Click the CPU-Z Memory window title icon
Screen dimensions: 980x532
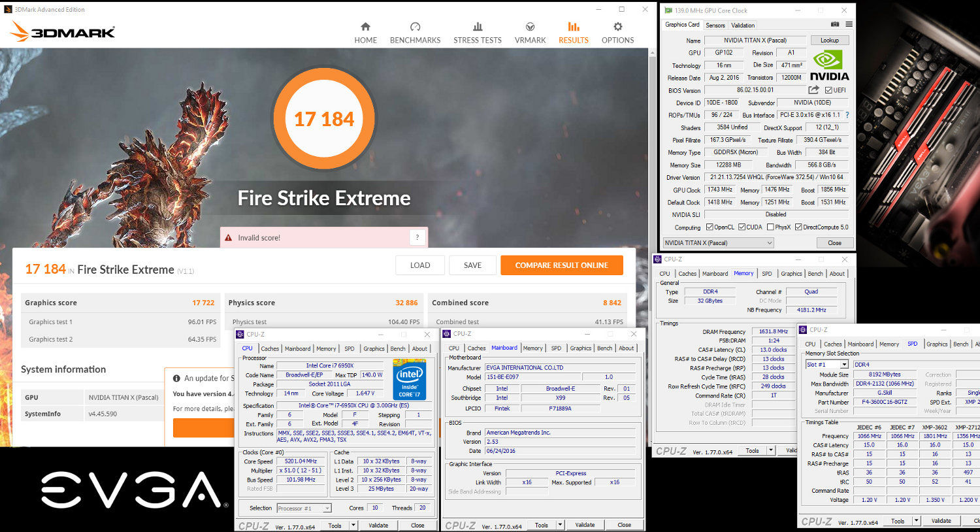pyautogui.click(x=658, y=259)
